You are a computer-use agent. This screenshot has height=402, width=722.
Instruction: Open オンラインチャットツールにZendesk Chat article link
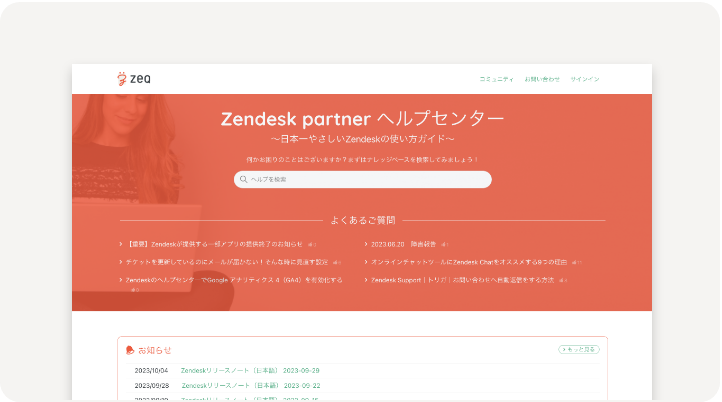pos(469,262)
